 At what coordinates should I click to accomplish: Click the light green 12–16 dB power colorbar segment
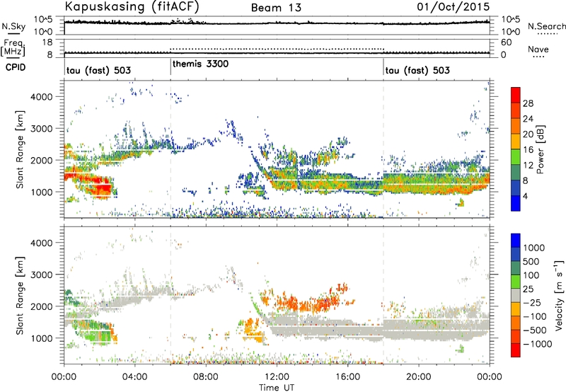(516, 157)
